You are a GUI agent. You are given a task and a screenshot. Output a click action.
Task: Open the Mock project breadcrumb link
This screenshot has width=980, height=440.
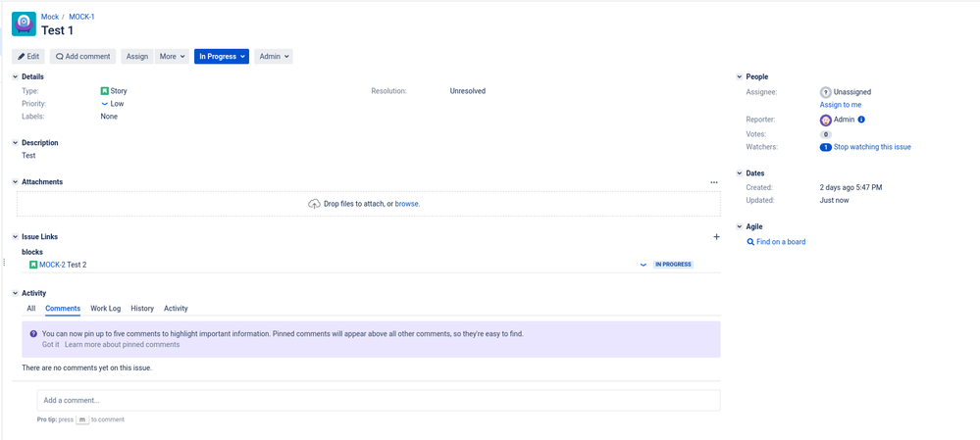coord(50,17)
